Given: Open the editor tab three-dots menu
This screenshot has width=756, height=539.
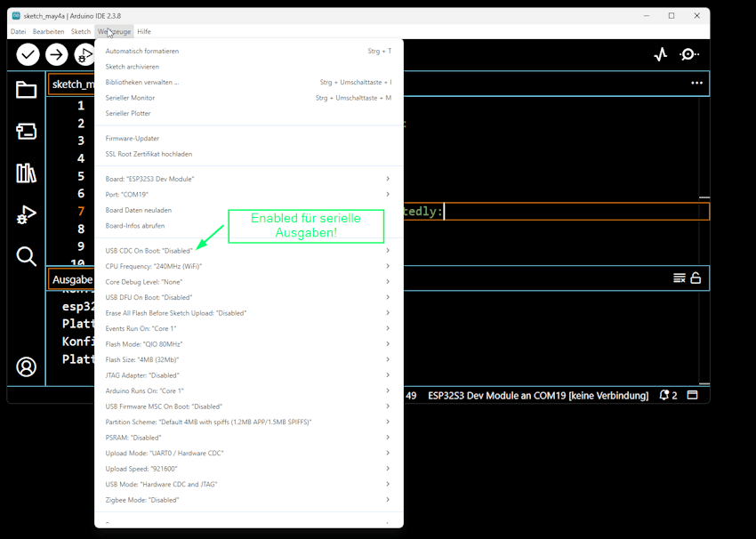Looking at the screenshot, I should coord(696,83).
